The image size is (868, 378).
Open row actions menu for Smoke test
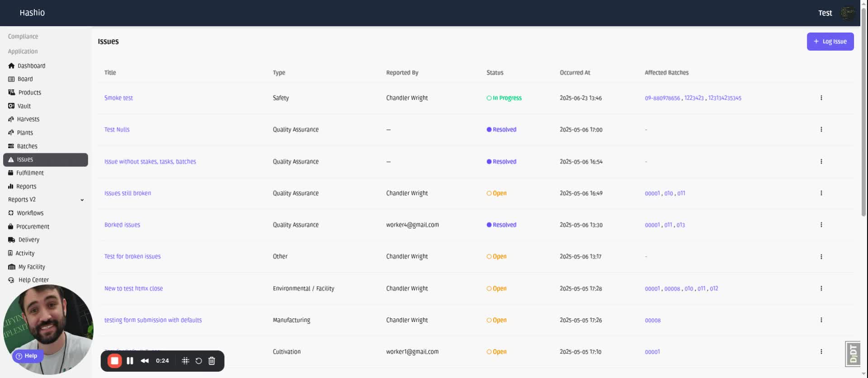tap(821, 98)
